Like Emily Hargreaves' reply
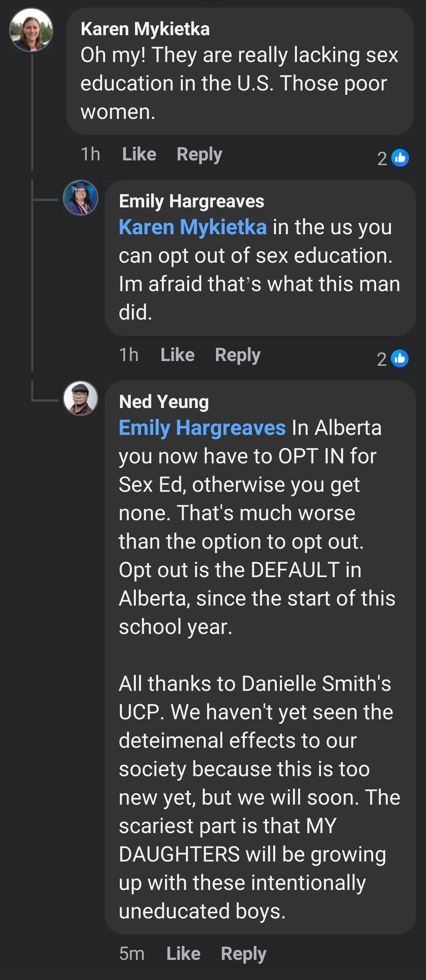Viewport: 426px width, 980px height. (177, 355)
